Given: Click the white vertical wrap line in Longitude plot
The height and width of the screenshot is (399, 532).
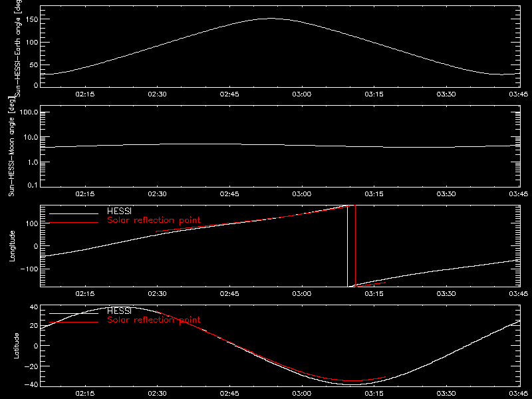Looking at the screenshot, I should click(x=347, y=246).
